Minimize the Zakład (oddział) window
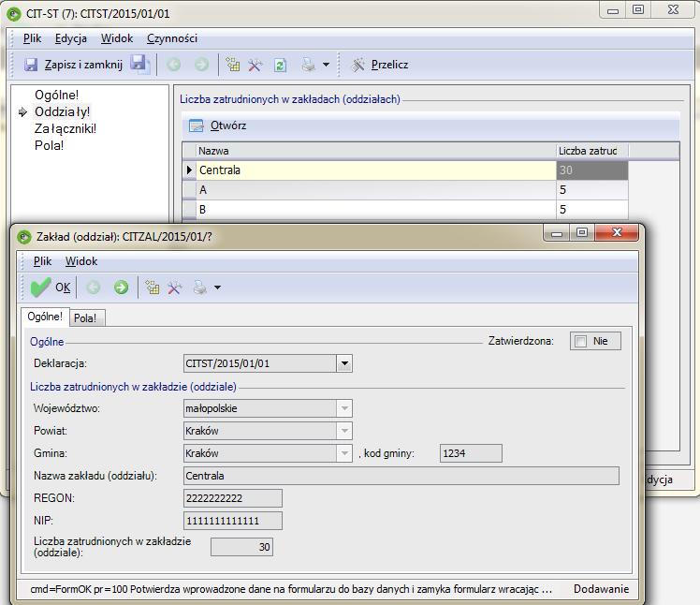 556,232
